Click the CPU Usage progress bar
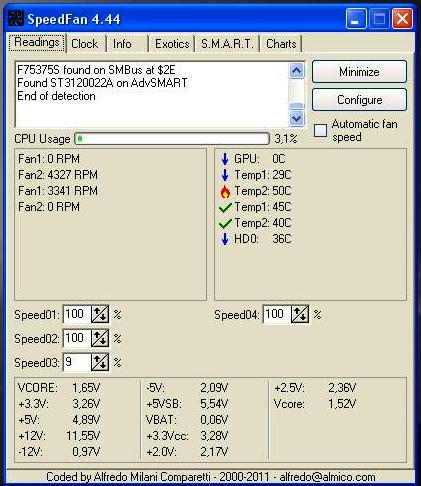421x486 pixels. point(172,139)
